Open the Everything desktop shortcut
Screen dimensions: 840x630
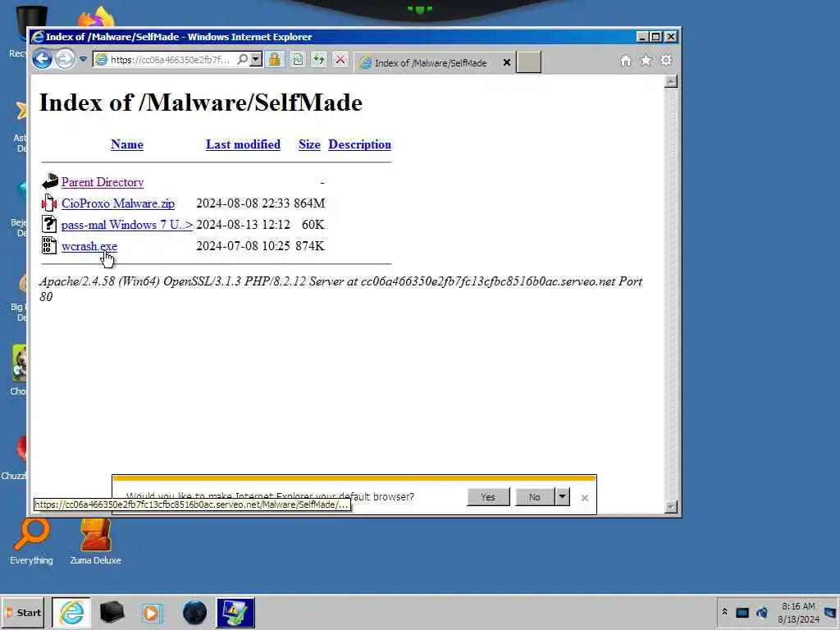point(32,541)
